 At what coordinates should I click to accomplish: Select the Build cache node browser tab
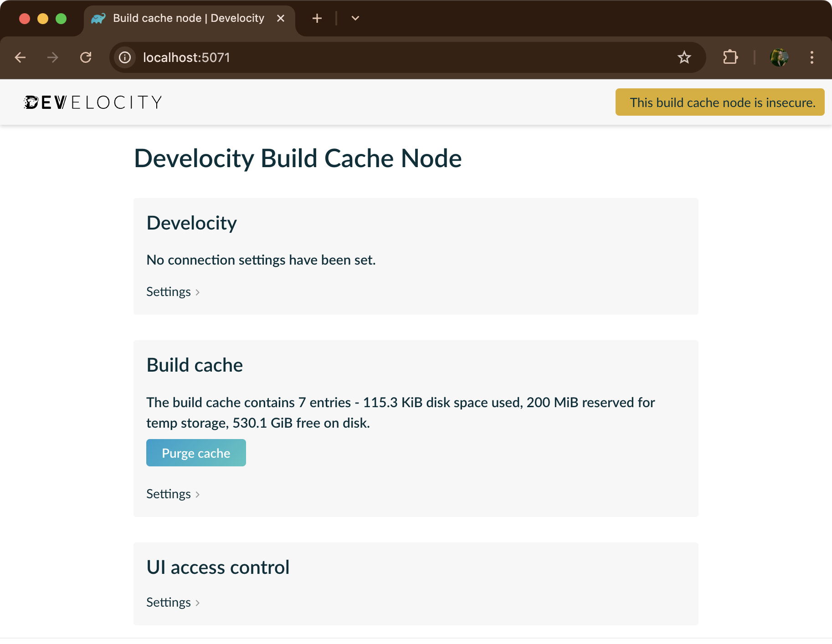(189, 19)
